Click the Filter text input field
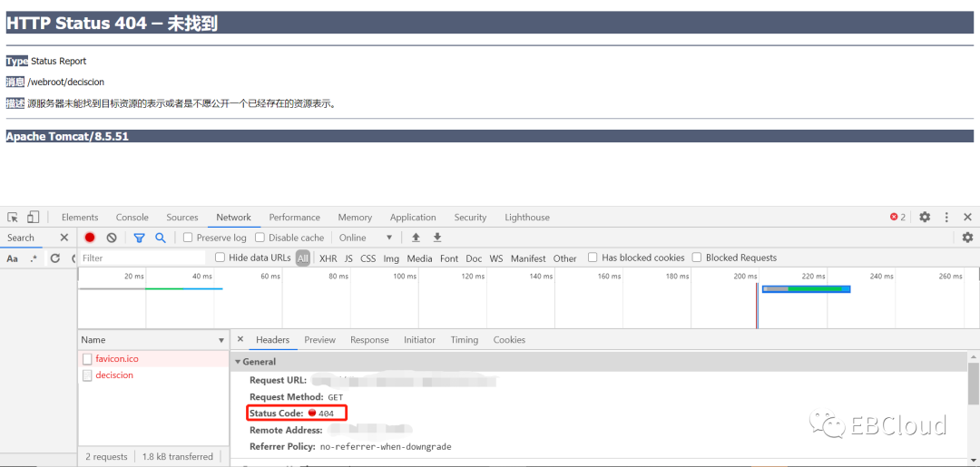Screen dimensions: 980x467 point(141,258)
